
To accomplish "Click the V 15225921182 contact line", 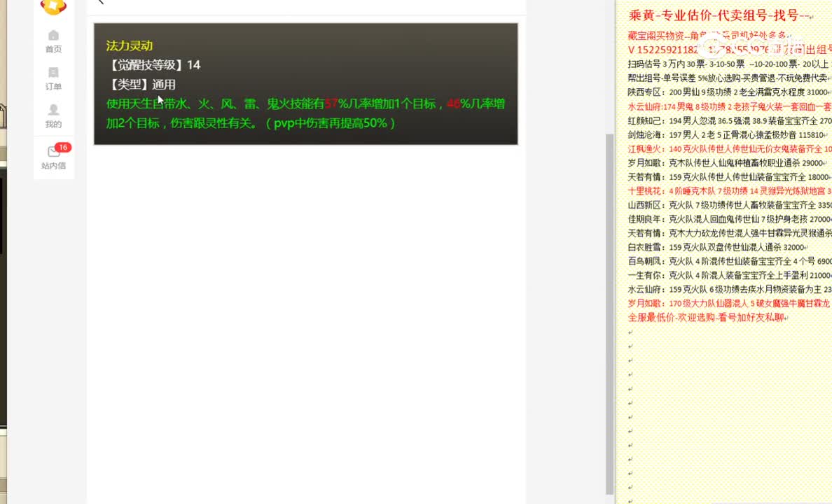I will coord(730,50).
